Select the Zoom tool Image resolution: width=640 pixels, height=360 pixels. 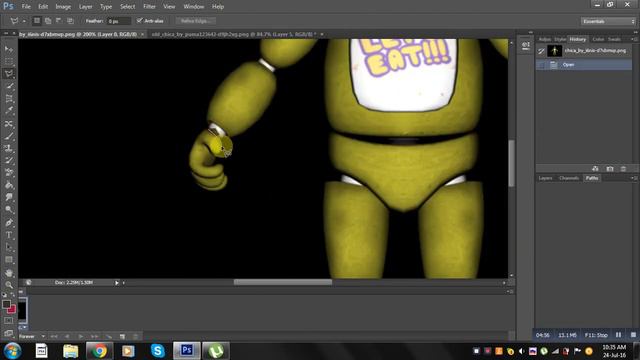(9, 285)
